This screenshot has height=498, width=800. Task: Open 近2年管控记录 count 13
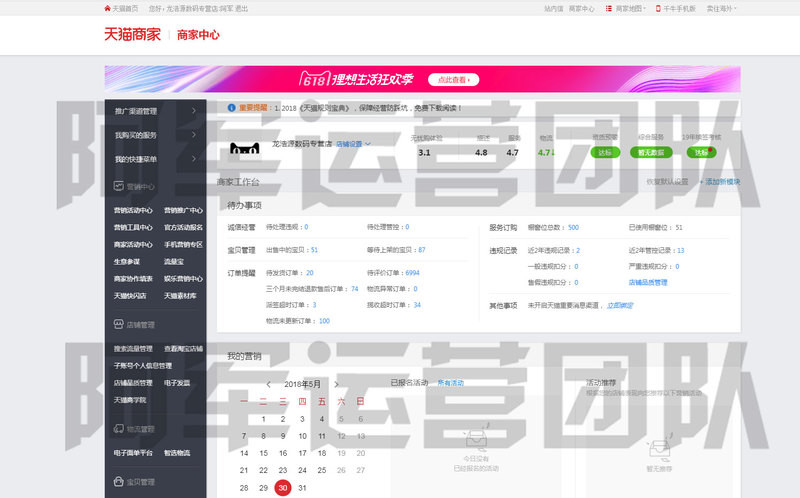(x=681, y=251)
